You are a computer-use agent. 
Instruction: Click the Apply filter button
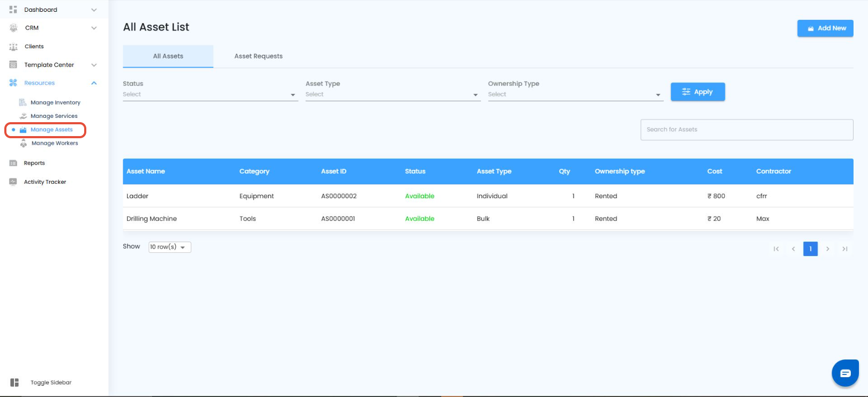click(698, 92)
